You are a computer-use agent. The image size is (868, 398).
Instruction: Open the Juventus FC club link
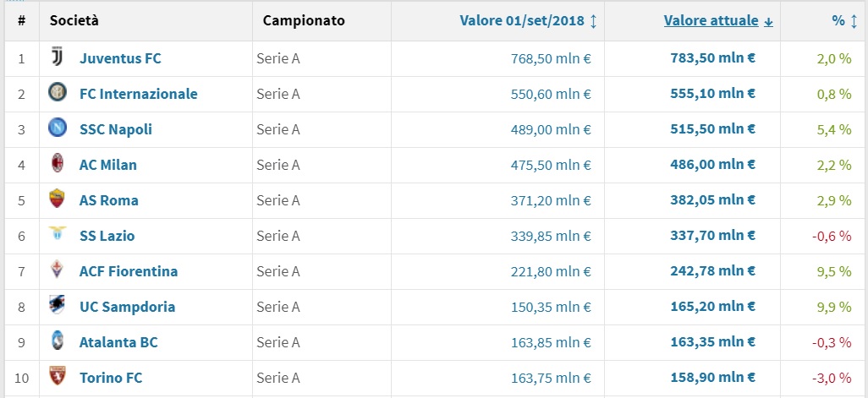pyautogui.click(x=120, y=58)
